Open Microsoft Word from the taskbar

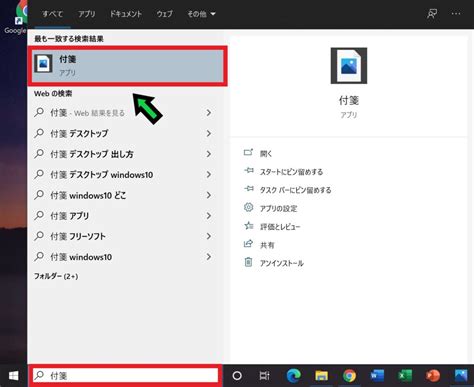[x=377, y=376]
